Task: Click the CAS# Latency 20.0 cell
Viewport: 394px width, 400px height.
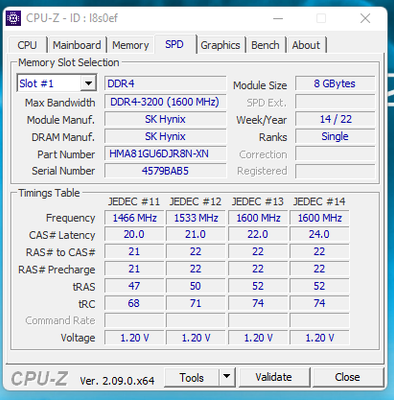Action: [x=134, y=234]
